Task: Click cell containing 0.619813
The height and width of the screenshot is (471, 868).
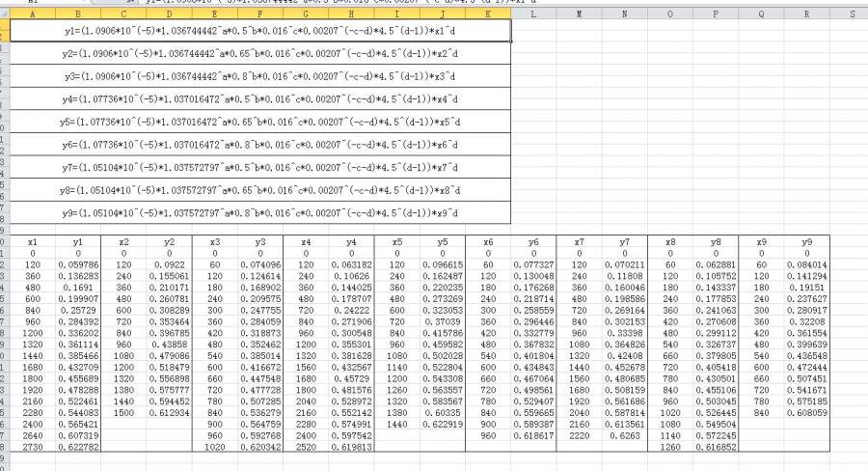Action: tap(351, 447)
